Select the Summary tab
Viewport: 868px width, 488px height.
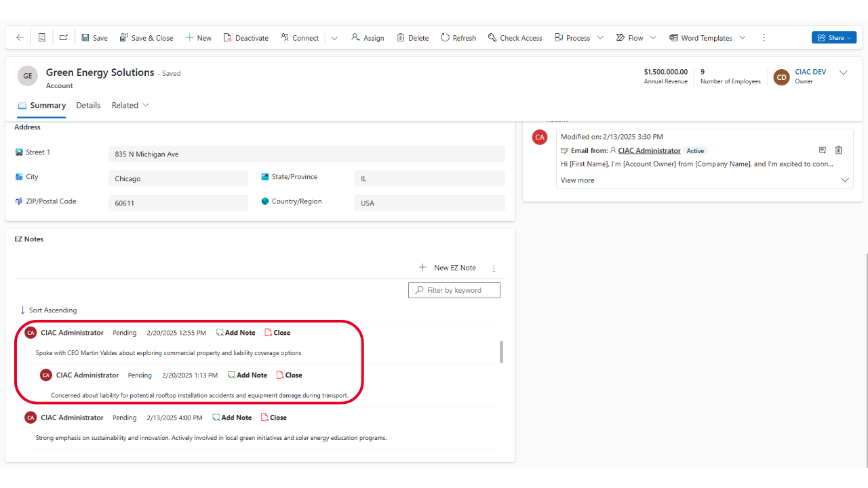click(42, 106)
